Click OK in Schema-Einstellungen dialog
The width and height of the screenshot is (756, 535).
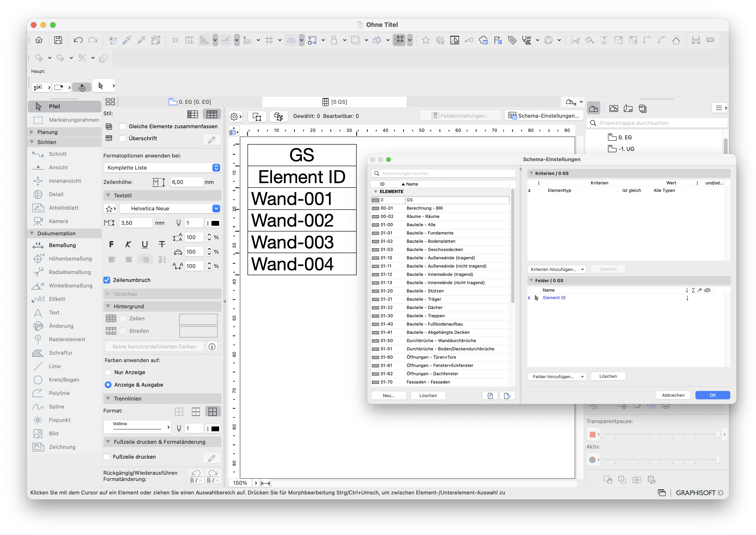[x=712, y=395]
